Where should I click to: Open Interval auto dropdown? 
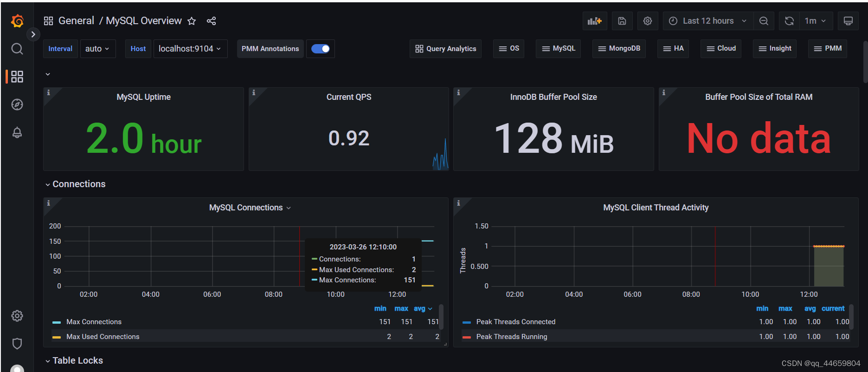pos(97,49)
